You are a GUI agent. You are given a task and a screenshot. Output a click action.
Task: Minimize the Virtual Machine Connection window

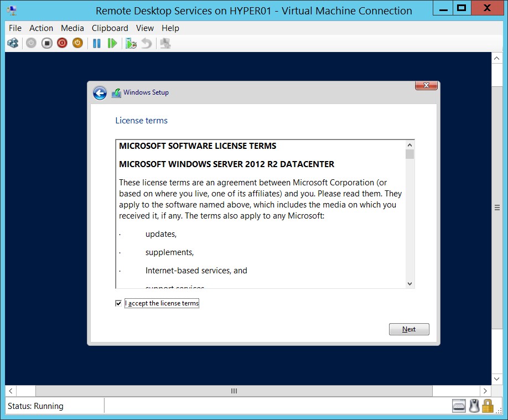click(x=443, y=8)
